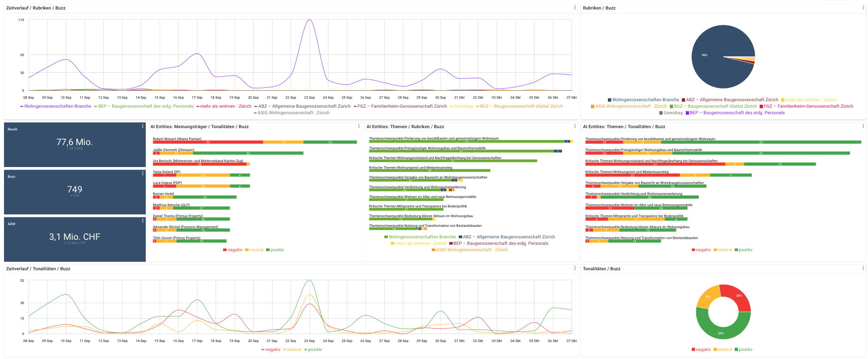Click red bar of Wohnungsnot und Mietpreisanstieg in Themen / Tonalitäten
Viewport: 868px width, 359px height.
click(632, 175)
